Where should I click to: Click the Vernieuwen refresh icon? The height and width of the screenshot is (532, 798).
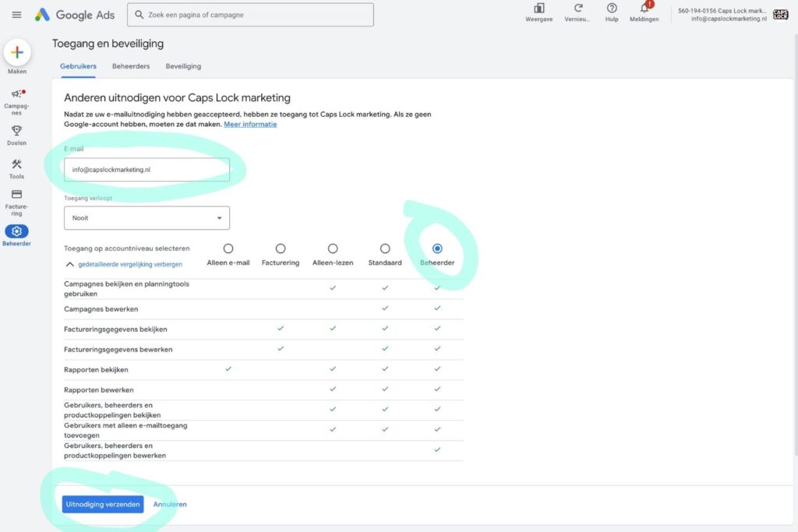pos(577,8)
